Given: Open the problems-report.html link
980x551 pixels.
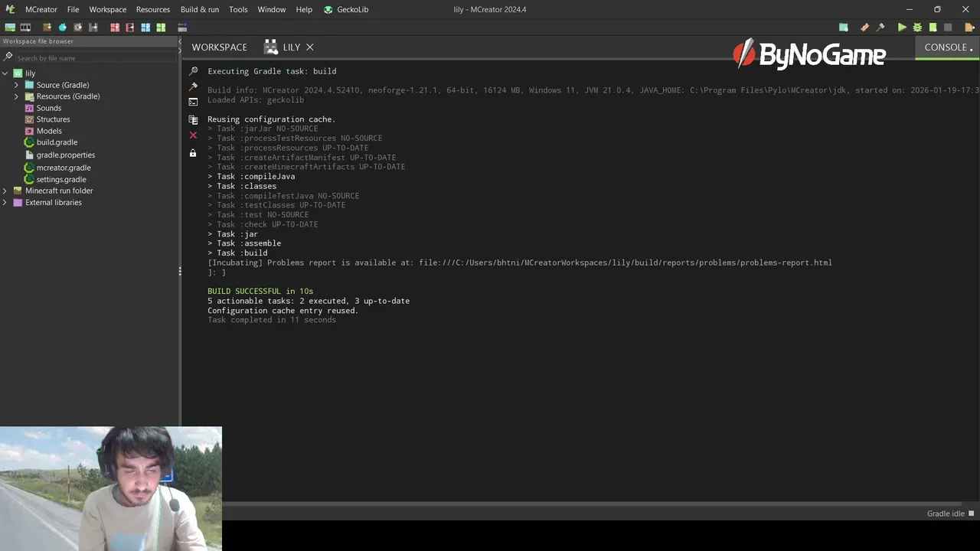Looking at the screenshot, I should coord(626,262).
